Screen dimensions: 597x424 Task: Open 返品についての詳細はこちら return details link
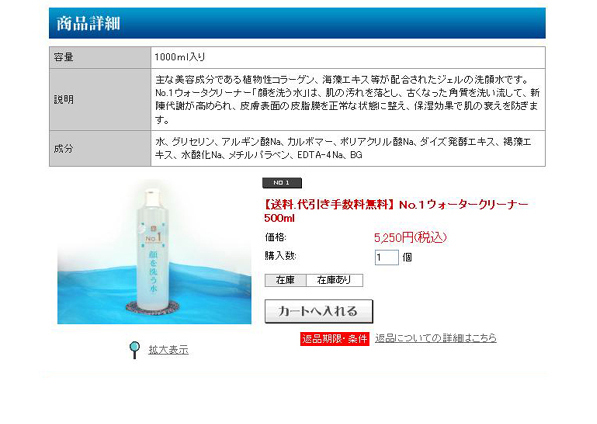tap(436, 338)
